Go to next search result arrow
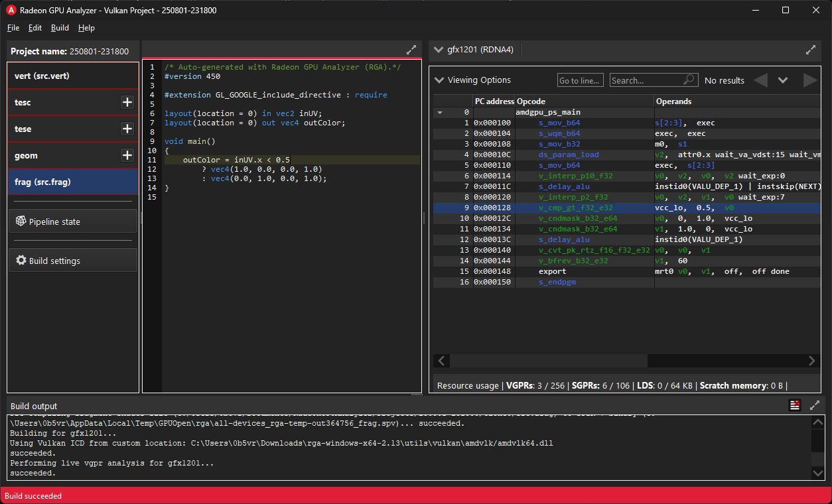This screenshot has height=504, width=832. pos(810,80)
